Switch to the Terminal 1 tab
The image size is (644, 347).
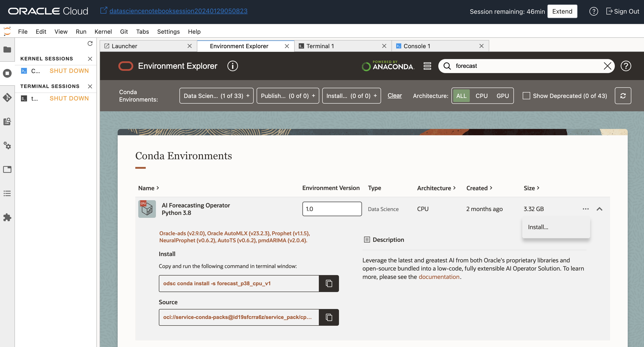point(320,46)
